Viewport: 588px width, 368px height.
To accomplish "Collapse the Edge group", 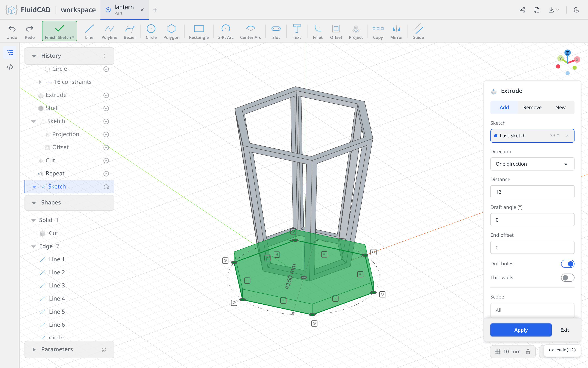I will coord(33,247).
